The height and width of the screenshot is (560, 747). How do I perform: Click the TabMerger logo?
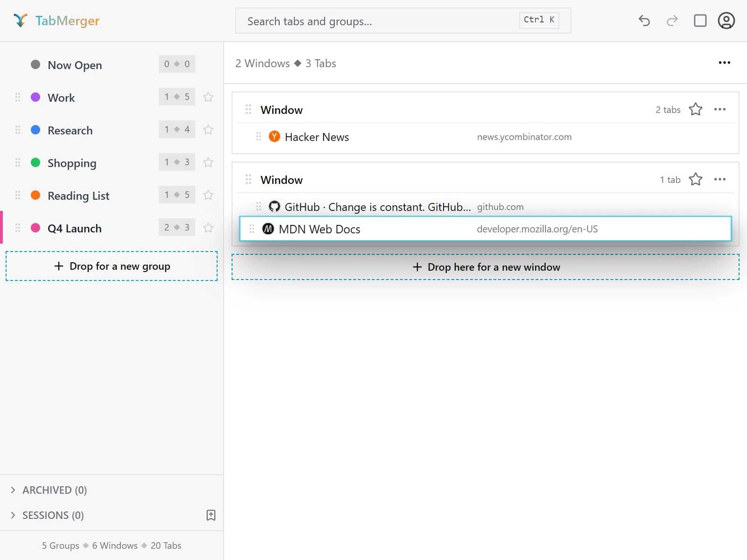pyautogui.click(x=56, y=21)
